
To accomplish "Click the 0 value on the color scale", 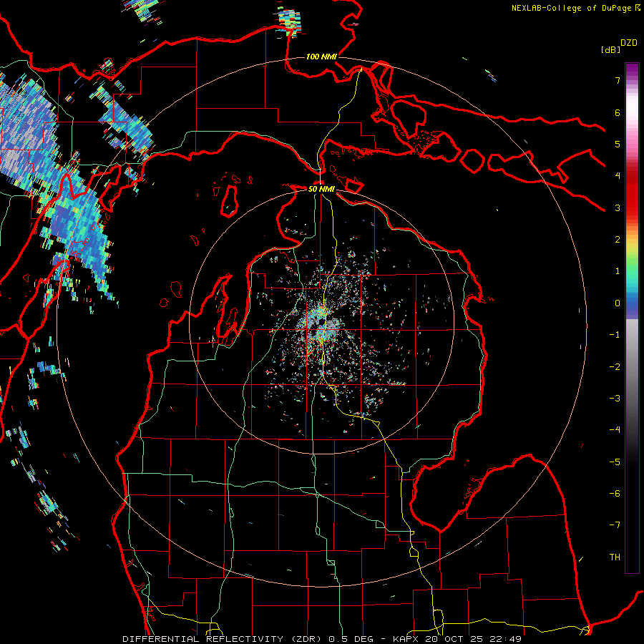I will pyautogui.click(x=618, y=303).
